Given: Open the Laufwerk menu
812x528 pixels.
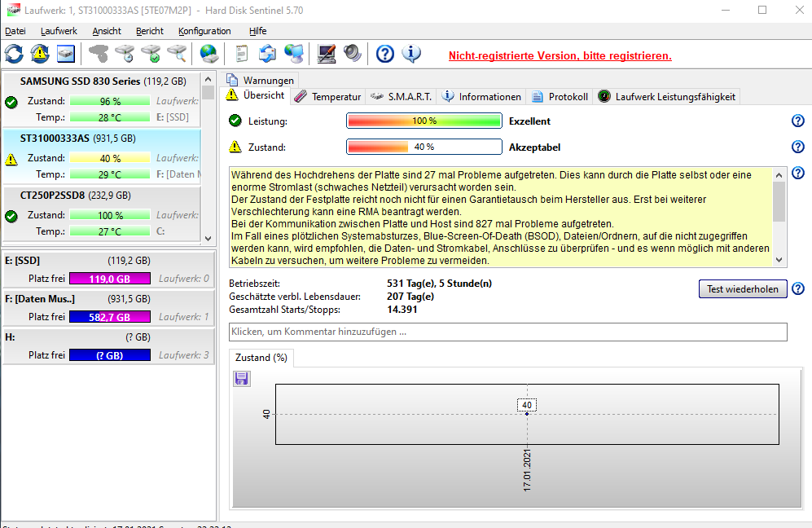Looking at the screenshot, I should [x=59, y=31].
